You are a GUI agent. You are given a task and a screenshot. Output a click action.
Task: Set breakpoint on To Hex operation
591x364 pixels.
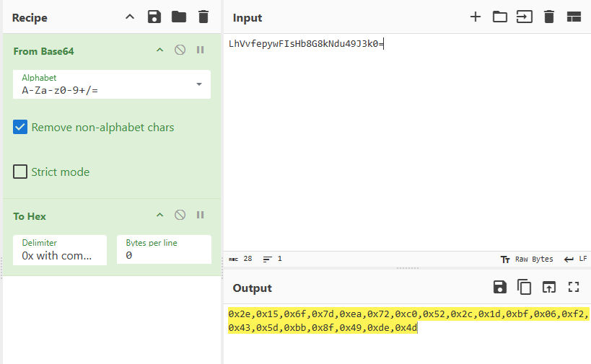200,215
